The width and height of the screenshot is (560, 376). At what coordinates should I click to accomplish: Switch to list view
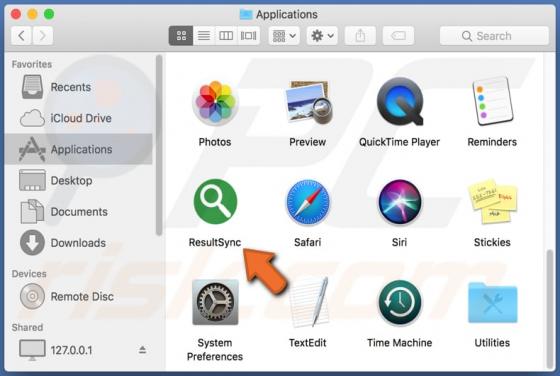[204, 36]
